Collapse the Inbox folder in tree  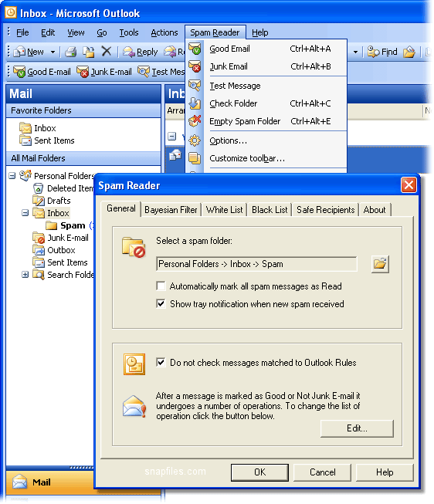click(25, 213)
